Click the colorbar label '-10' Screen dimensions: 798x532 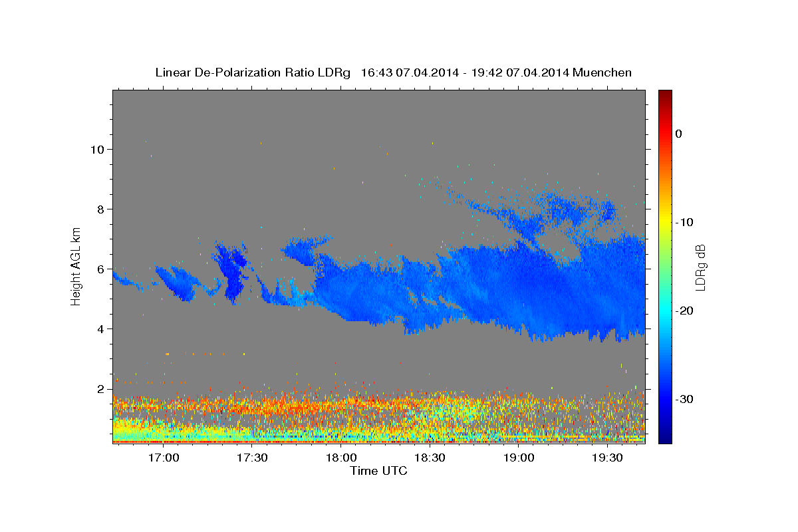tap(684, 222)
